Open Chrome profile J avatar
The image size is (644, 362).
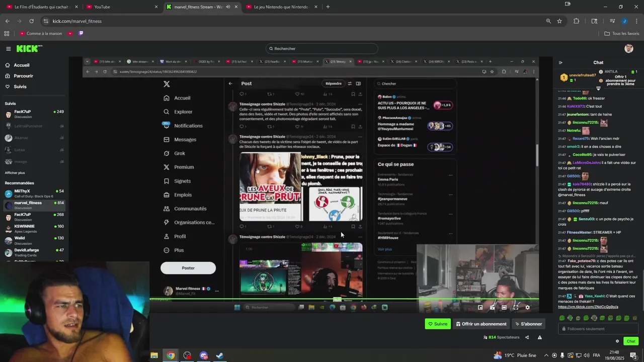pyautogui.click(x=624, y=21)
